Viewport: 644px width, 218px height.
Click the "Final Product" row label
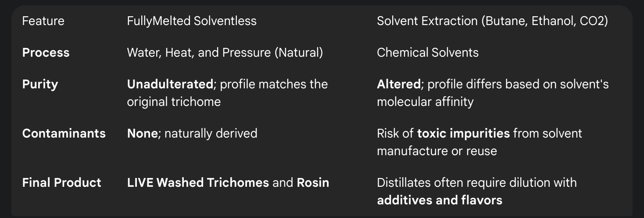(61, 183)
